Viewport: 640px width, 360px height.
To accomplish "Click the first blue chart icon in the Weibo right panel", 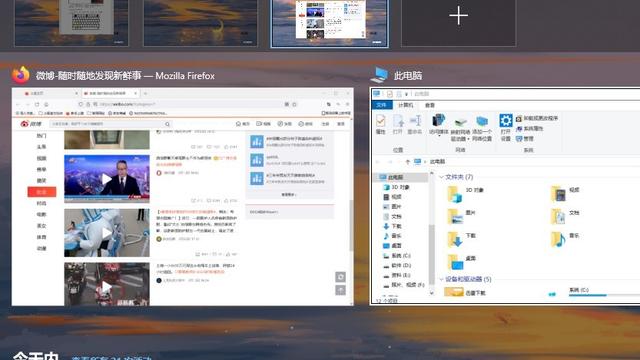I will click(257, 142).
